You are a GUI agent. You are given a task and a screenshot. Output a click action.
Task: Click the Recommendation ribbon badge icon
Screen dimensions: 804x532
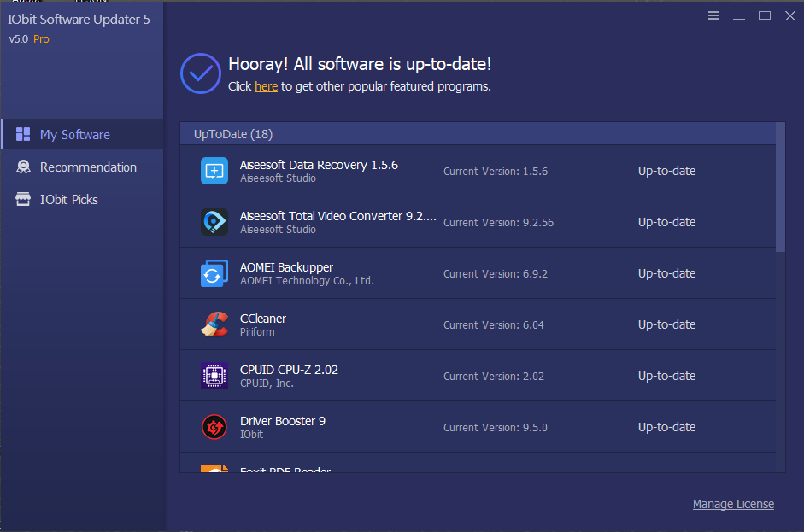coord(23,167)
